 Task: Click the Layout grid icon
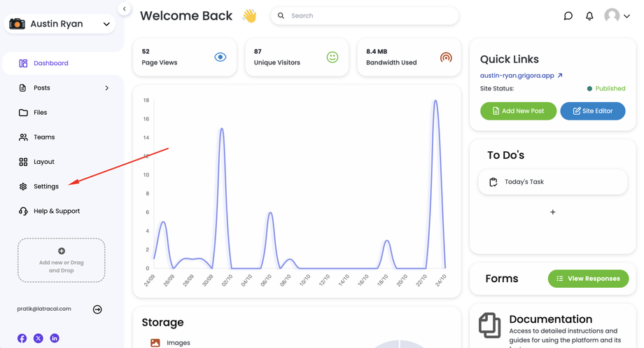tap(23, 162)
